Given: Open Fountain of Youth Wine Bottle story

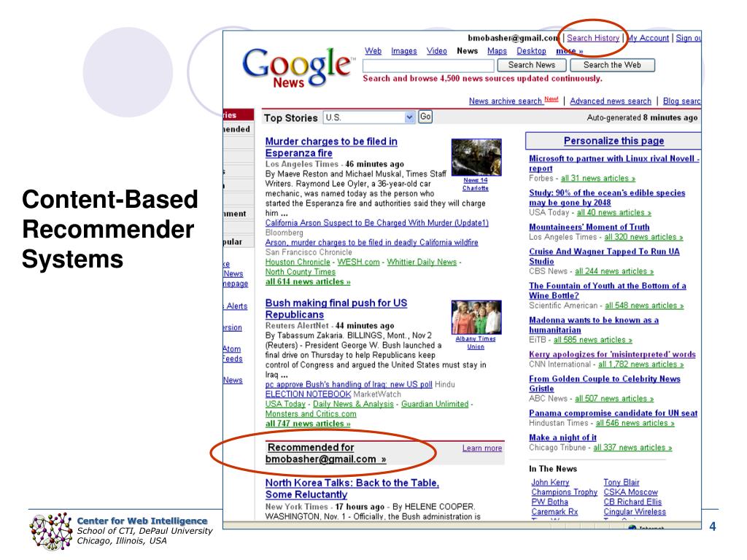Looking at the screenshot, I should (x=608, y=290).
